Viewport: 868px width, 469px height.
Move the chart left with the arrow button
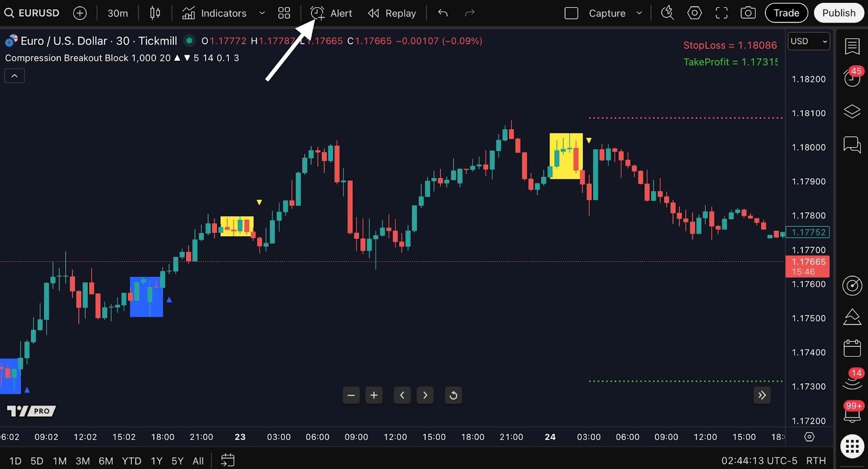point(402,395)
